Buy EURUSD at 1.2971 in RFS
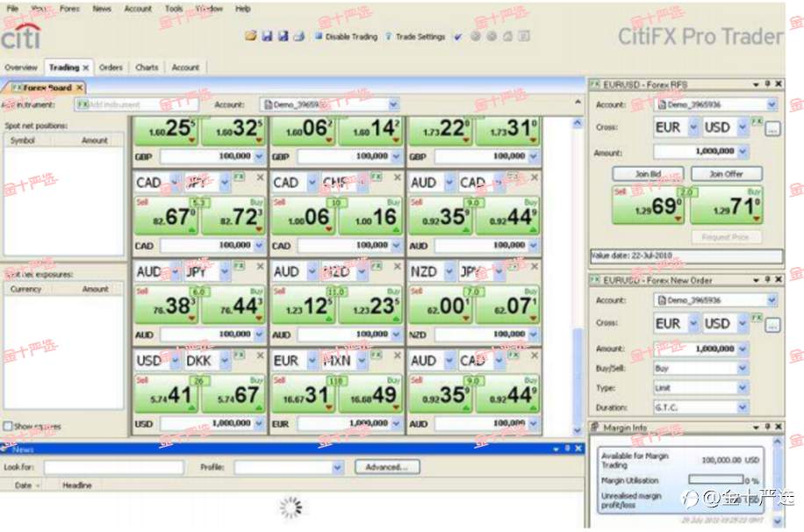 click(727, 205)
